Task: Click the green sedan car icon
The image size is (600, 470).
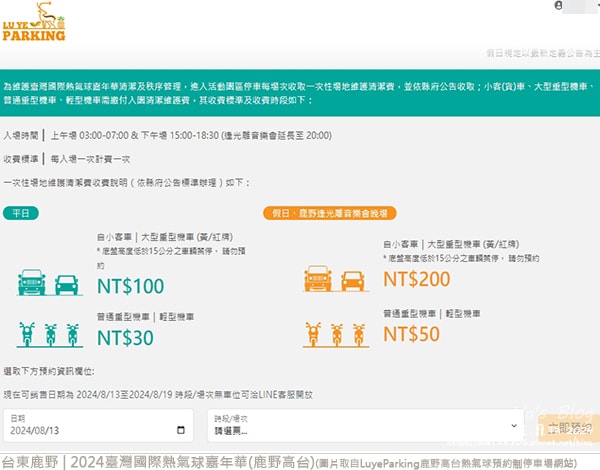Action: point(67,285)
